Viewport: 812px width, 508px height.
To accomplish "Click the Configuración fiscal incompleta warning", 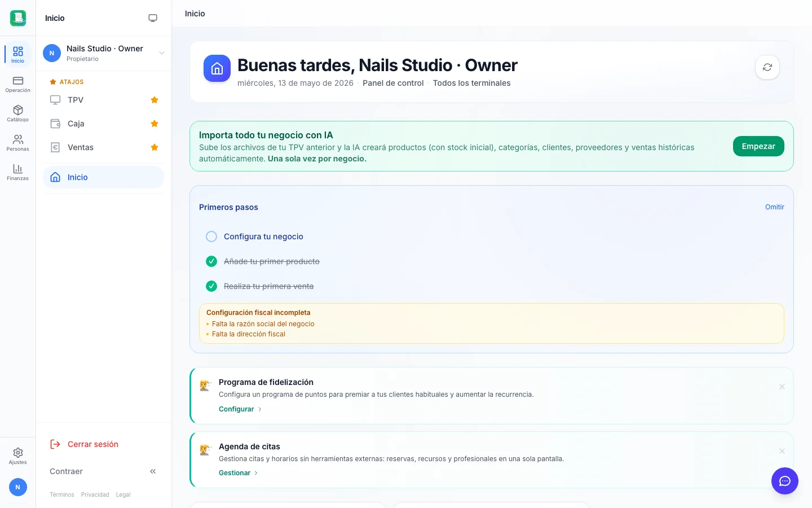I will point(492,323).
